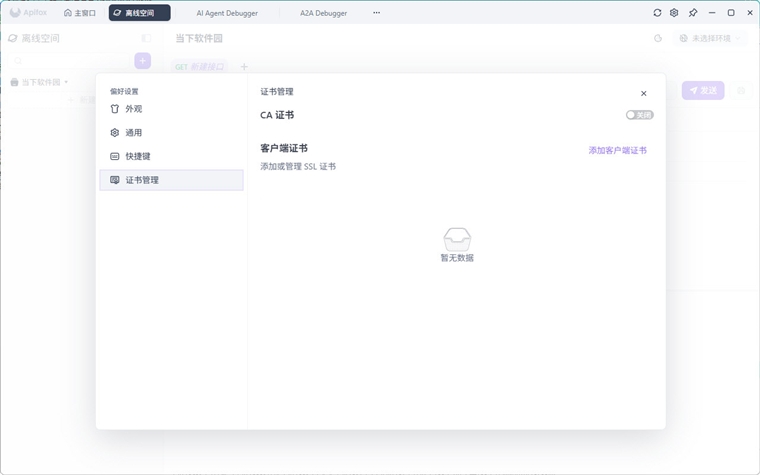Image resolution: width=760 pixels, height=475 pixels.
Task: Select the GET 新建接口 tab
Action: point(200,66)
